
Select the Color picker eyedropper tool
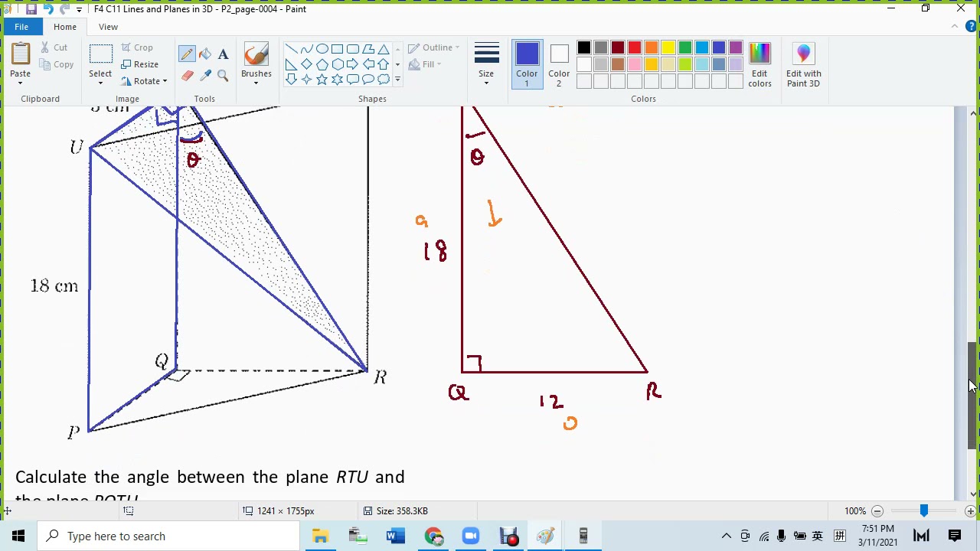pos(205,75)
